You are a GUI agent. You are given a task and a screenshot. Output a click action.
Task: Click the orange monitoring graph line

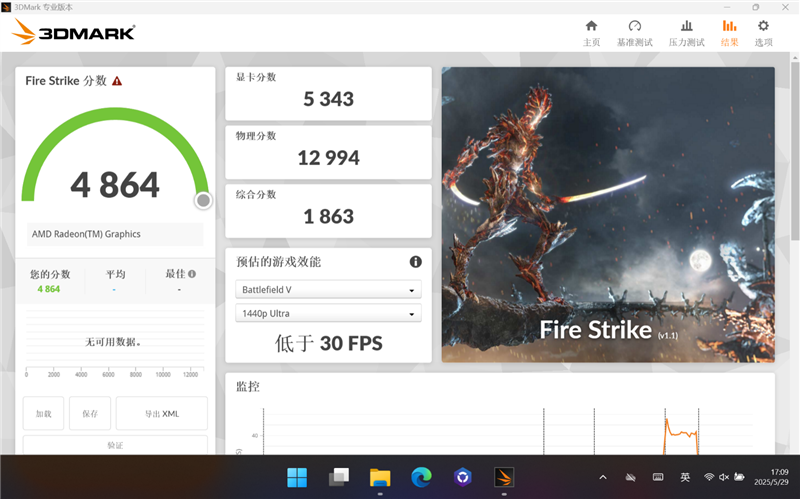(x=681, y=434)
